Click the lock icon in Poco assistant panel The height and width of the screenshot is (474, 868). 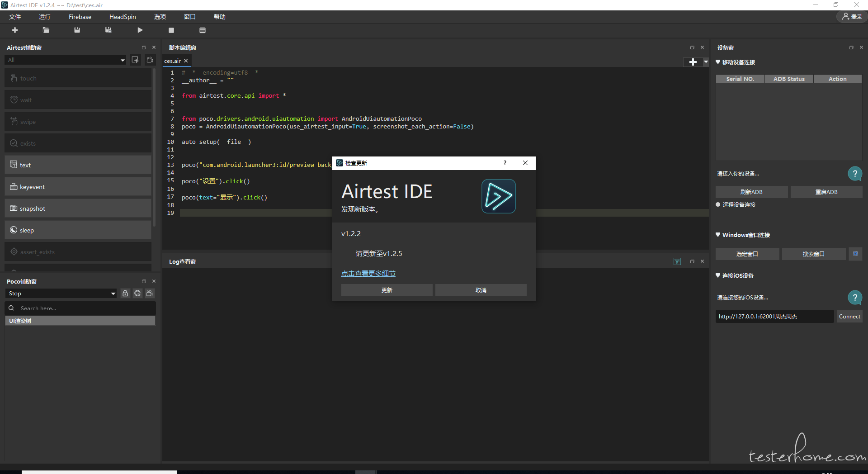[x=125, y=294]
